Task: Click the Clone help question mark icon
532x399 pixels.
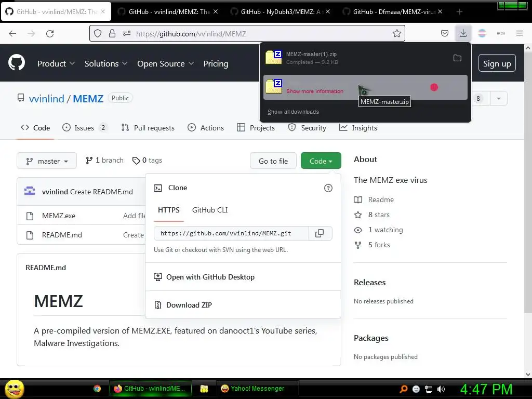Action: tap(328, 188)
